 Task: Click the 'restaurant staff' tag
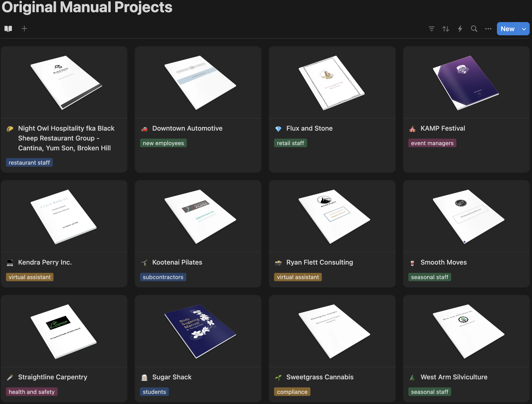click(x=29, y=163)
